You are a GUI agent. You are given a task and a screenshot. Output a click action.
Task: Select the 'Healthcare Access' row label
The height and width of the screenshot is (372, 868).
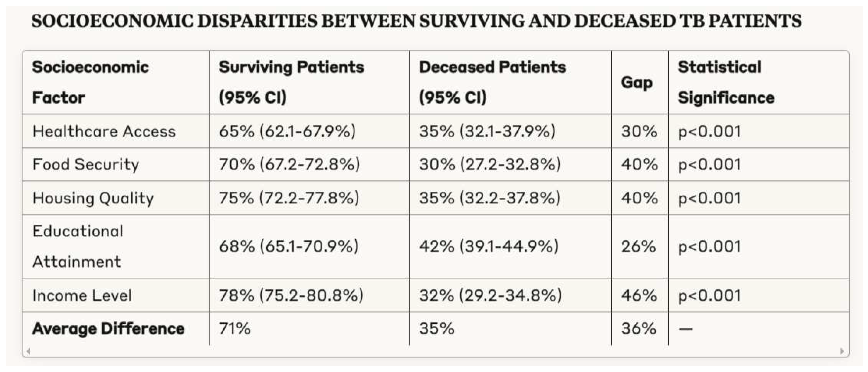tap(104, 131)
